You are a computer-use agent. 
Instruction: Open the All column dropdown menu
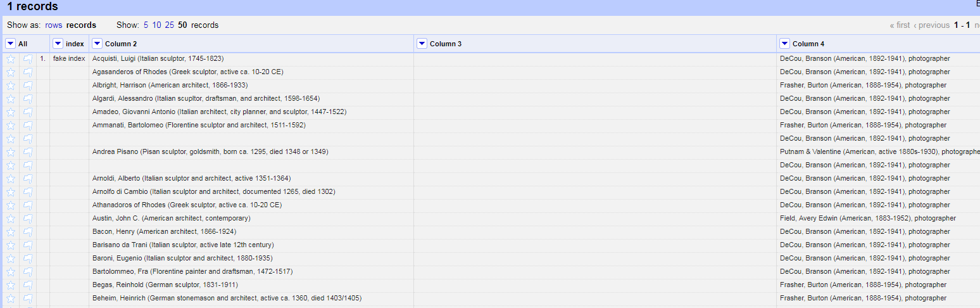point(11,44)
